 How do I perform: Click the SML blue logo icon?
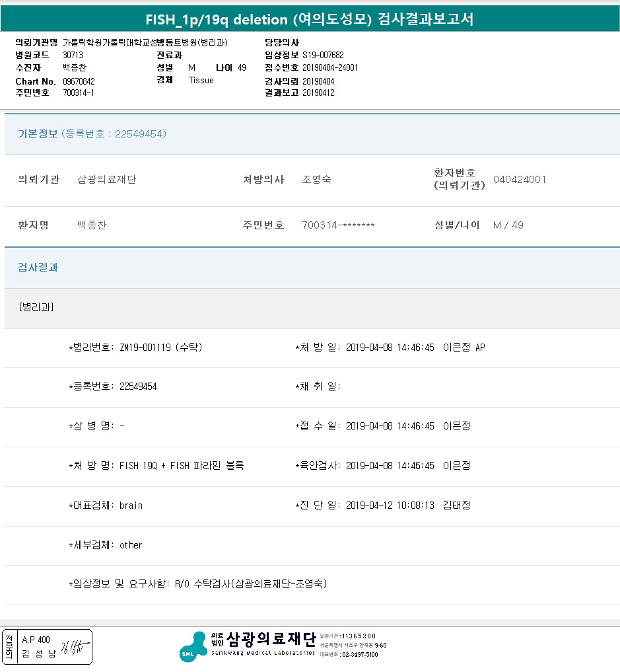click(x=193, y=646)
